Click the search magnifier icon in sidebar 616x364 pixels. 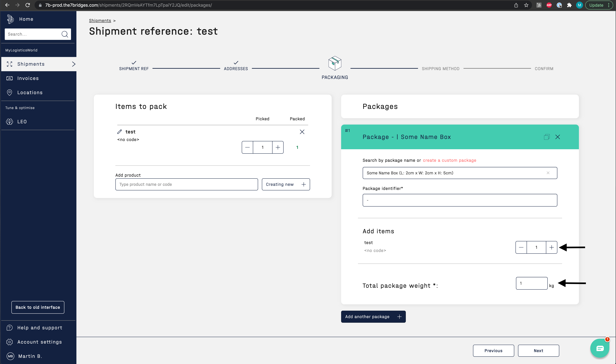[x=65, y=34]
